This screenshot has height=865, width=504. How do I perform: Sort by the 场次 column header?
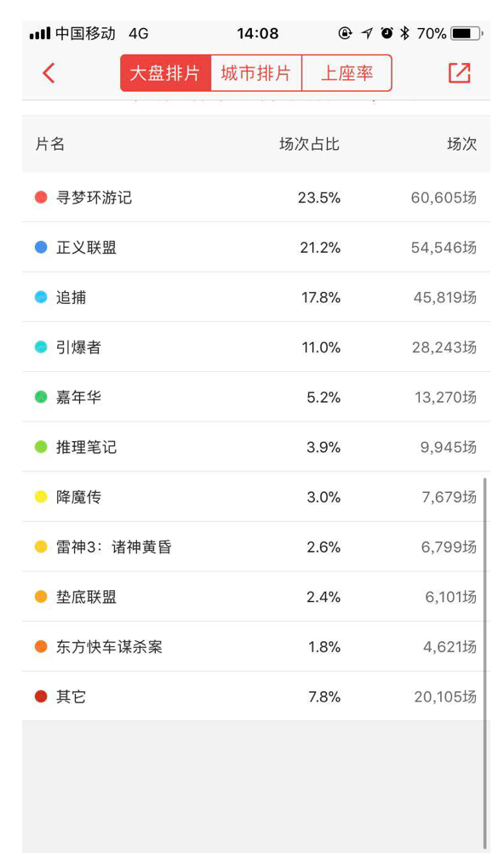coord(461,145)
